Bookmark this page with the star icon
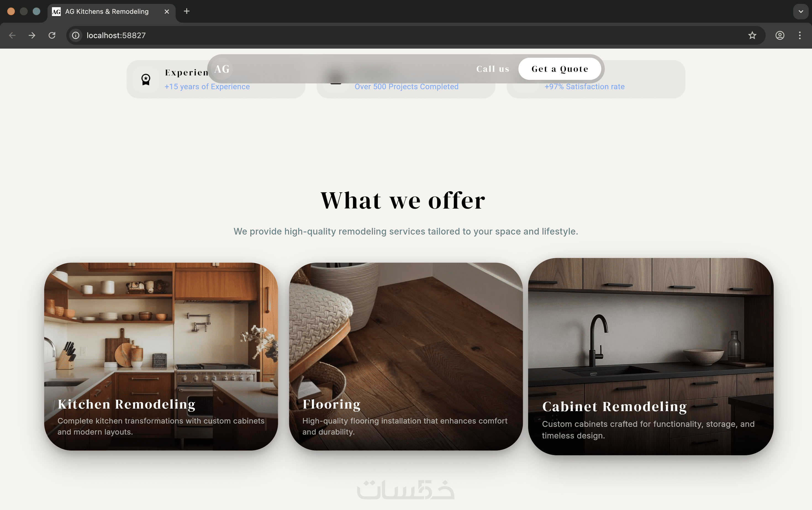Image resolution: width=812 pixels, height=510 pixels. [752, 35]
